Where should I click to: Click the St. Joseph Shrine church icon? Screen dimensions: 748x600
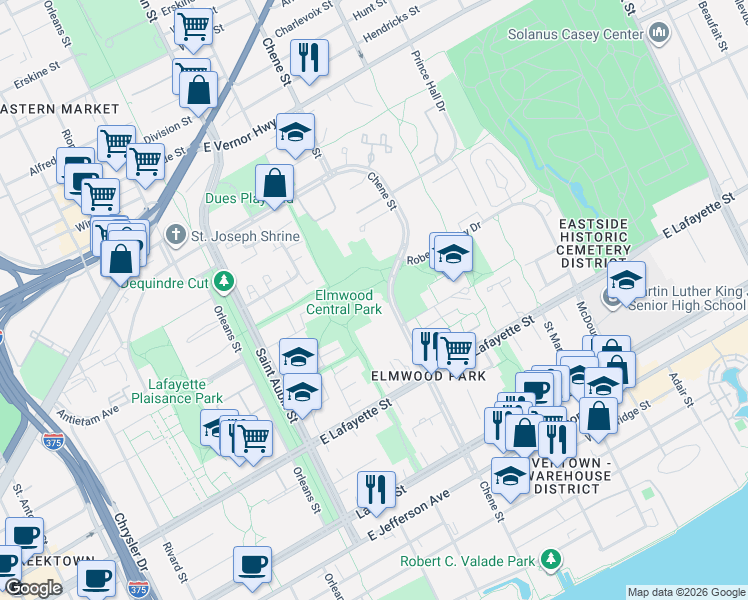(176, 236)
